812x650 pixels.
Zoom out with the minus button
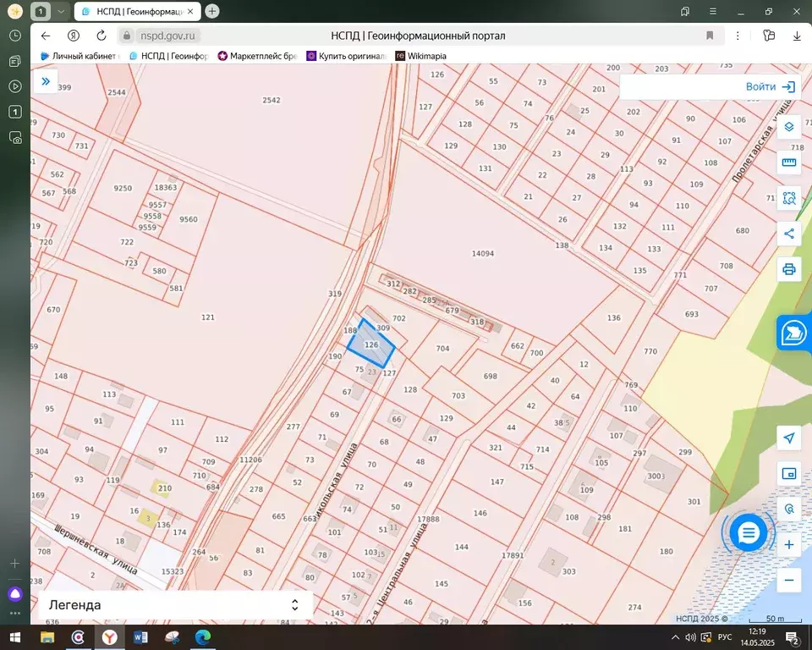click(x=788, y=580)
